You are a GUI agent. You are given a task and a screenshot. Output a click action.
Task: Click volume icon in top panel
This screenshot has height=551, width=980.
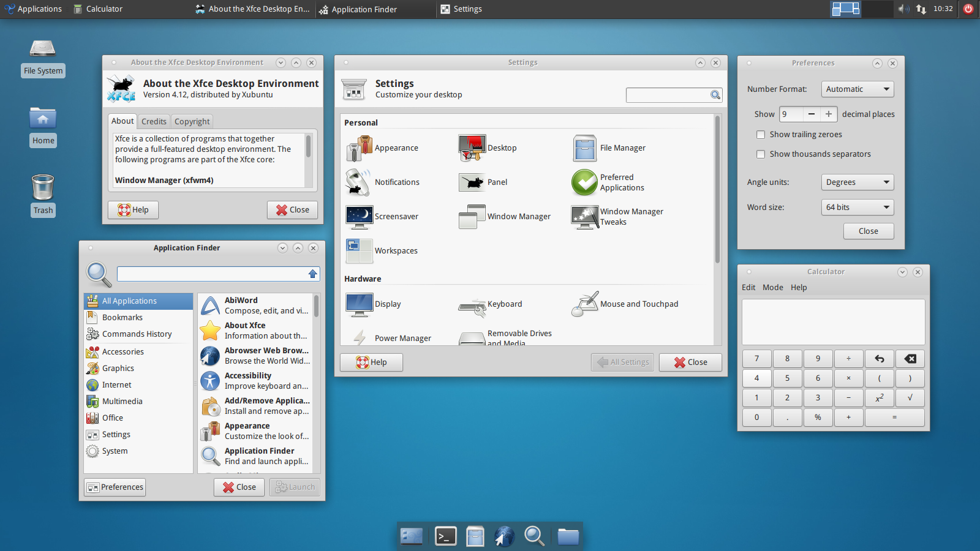tap(904, 9)
